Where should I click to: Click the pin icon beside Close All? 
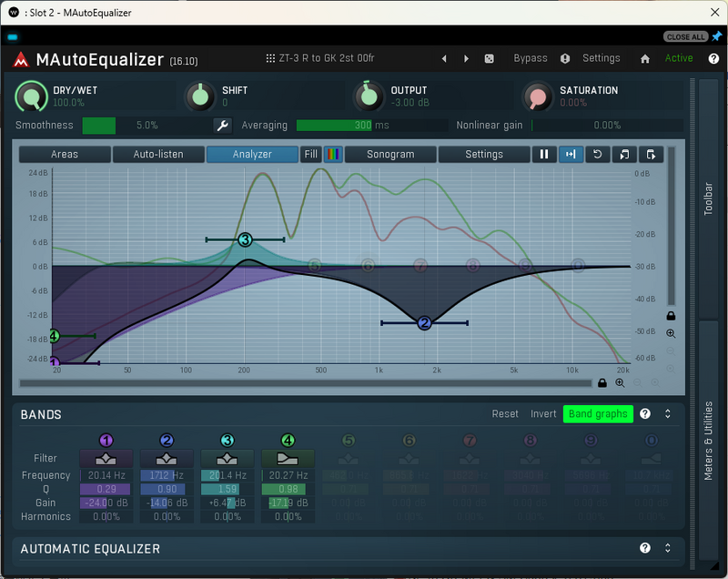(x=717, y=36)
